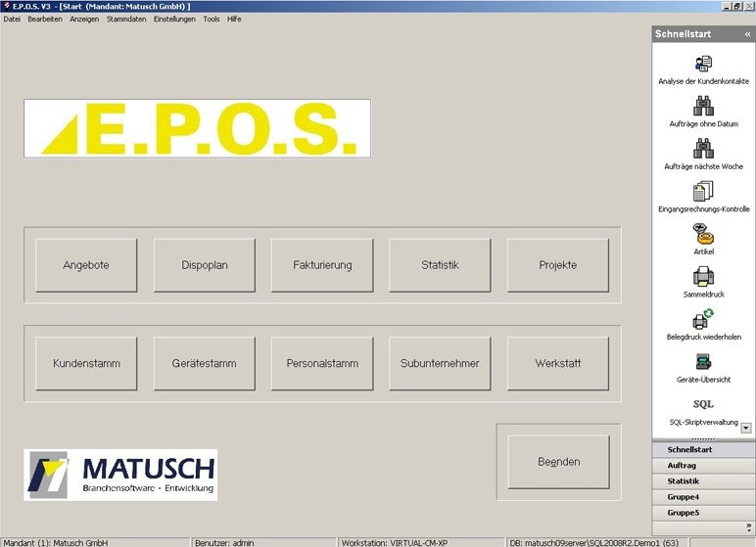Click the Aufträge ohne Datum label
Viewport: 756px width, 547px height.
703,124
